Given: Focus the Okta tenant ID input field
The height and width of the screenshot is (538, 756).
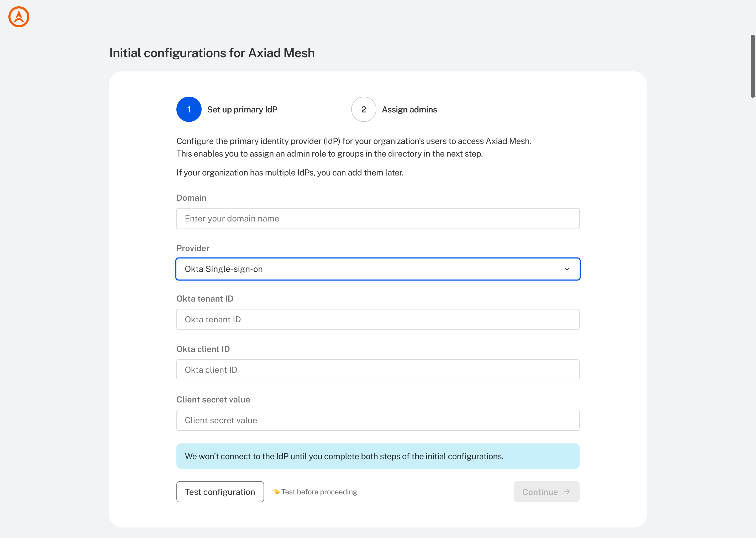Looking at the screenshot, I should click(x=378, y=319).
